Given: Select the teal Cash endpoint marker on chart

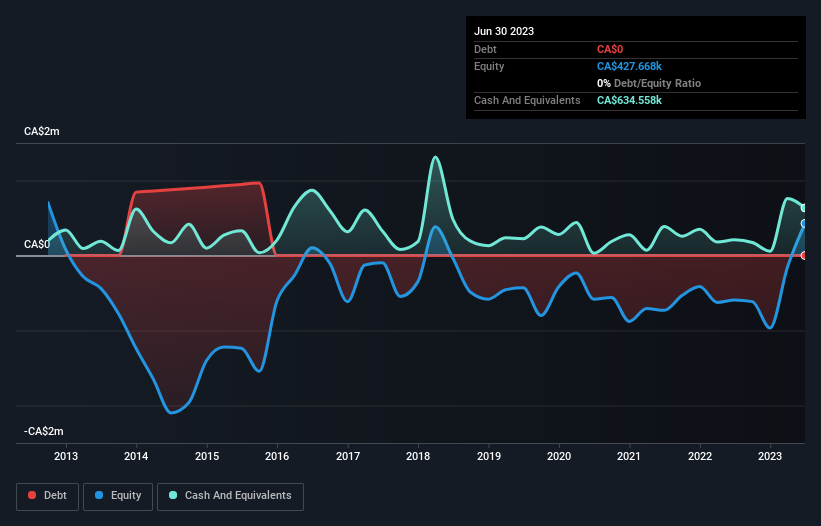Looking at the screenshot, I should point(804,208).
